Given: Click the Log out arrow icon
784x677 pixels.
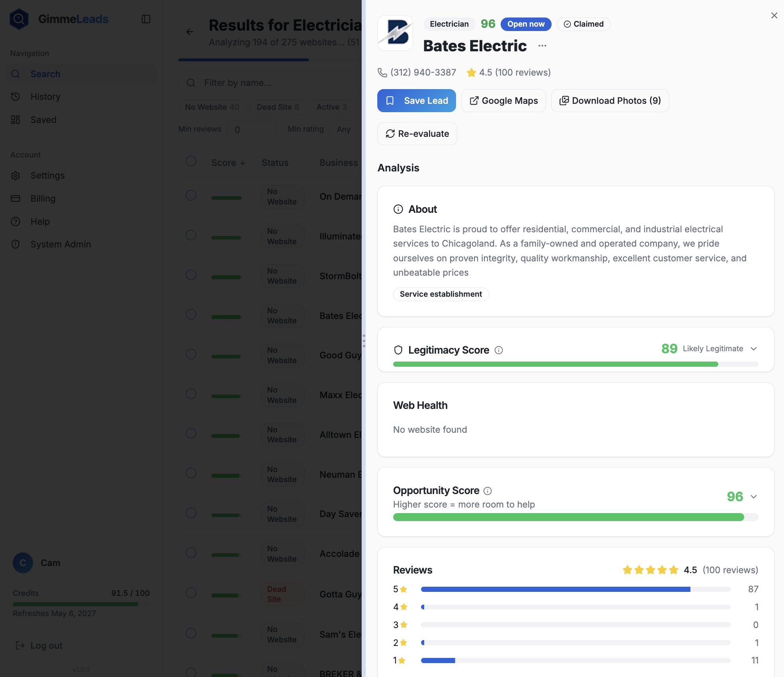Looking at the screenshot, I should (x=20, y=646).
